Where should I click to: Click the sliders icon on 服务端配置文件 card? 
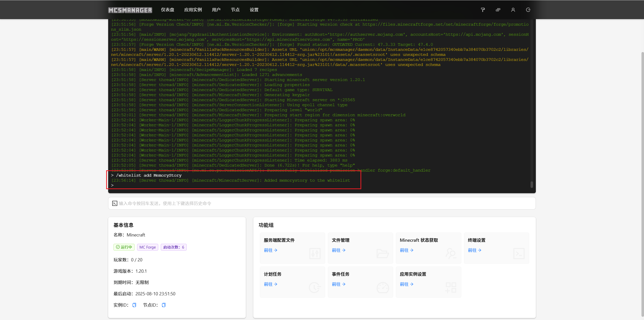pyautogui.click(x=315, y=254)
